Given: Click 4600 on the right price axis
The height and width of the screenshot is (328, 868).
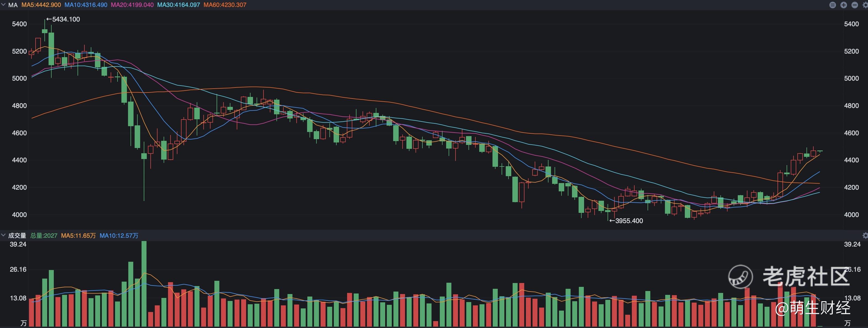Looking at the screenshot, I should (851, 133).
